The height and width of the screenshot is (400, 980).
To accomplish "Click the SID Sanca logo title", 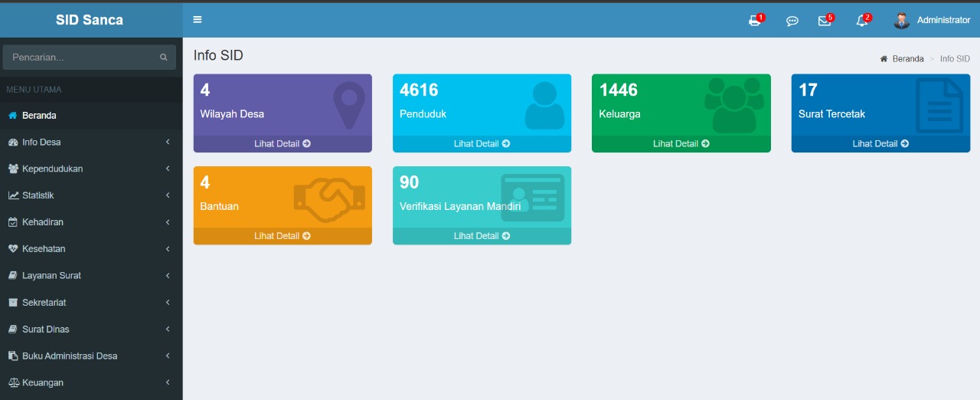I will (x=90, y=20).
